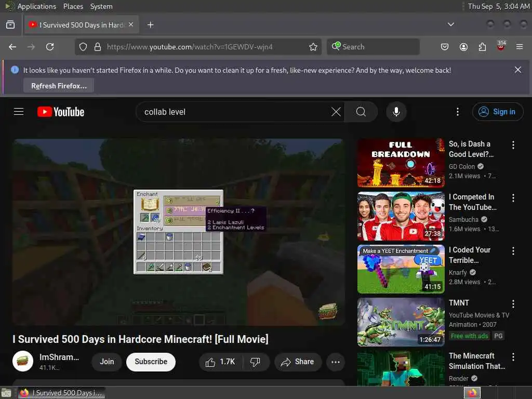Open Firefox extensions puzzle icon

pyautogui.click(x=482, y=47)
